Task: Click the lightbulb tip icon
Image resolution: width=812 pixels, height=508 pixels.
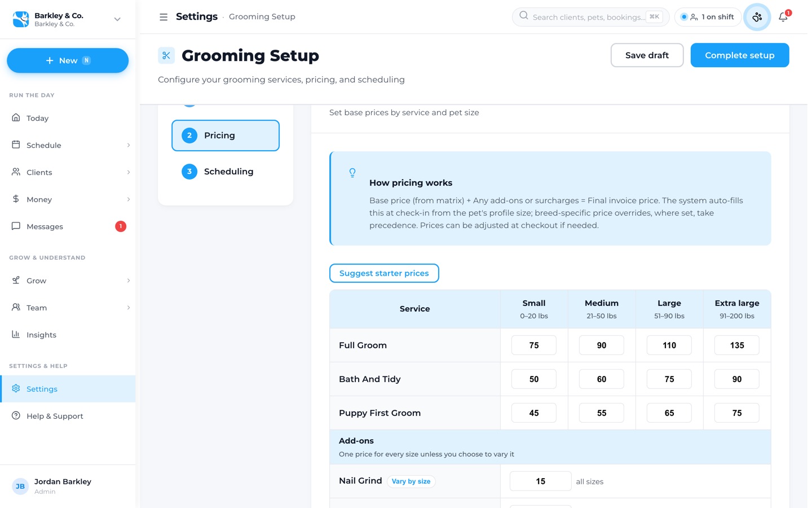Action: [352, 173]
